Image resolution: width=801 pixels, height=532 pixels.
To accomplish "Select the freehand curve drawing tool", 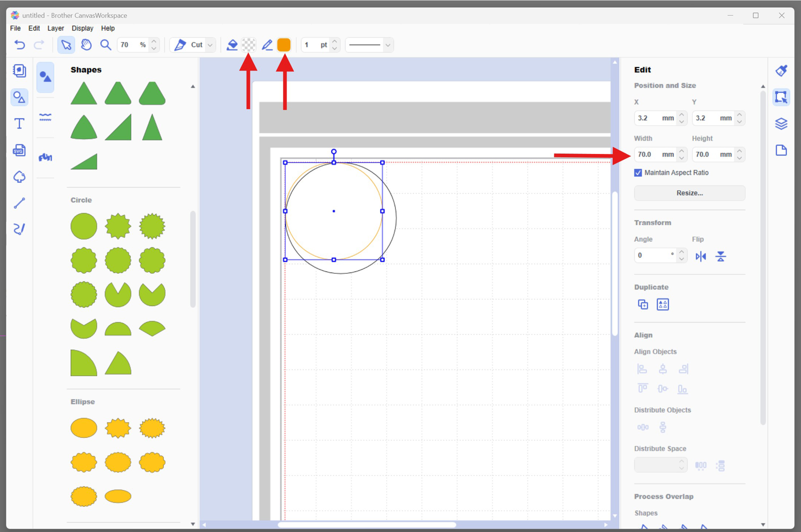I will tap(19, 229).
